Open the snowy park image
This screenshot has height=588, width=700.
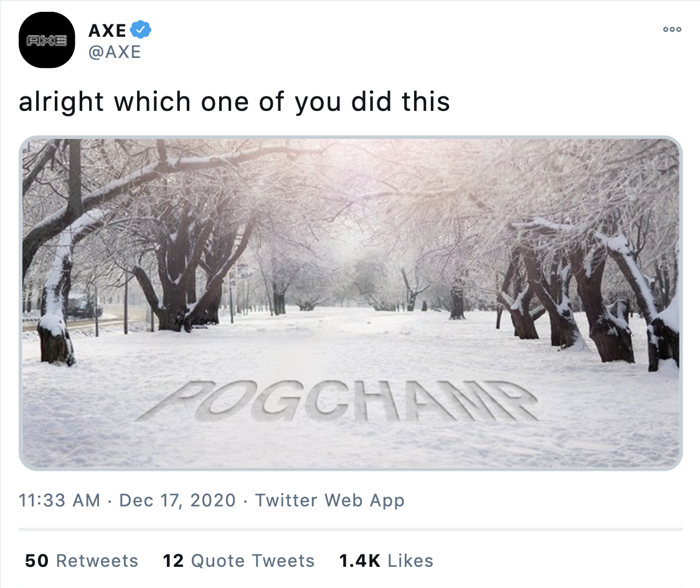(351, 249)
